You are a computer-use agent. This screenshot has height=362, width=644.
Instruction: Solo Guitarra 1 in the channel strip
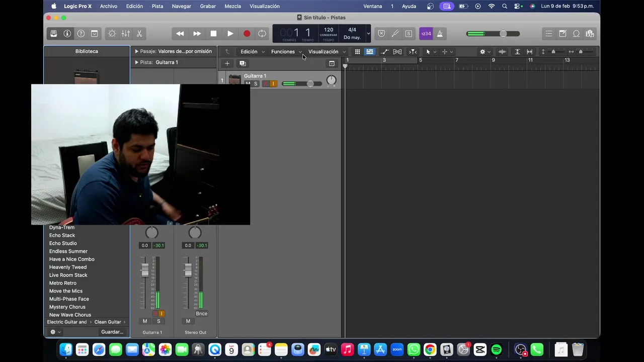click(158, 321)
